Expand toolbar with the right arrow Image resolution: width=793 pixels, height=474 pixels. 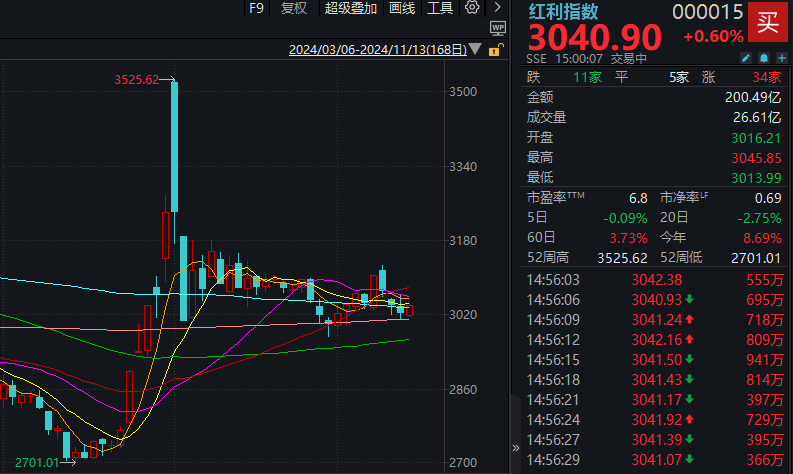coord(497,7)
